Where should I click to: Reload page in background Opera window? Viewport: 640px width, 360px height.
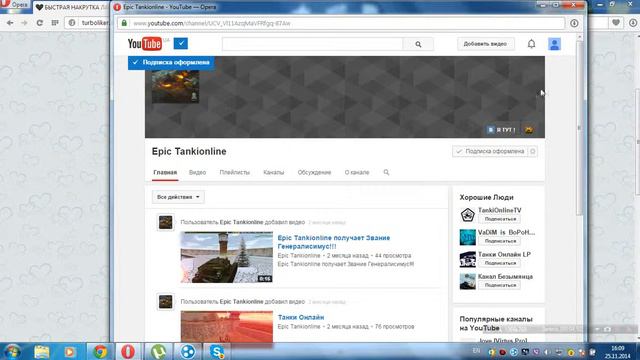[x=40, y=23]
